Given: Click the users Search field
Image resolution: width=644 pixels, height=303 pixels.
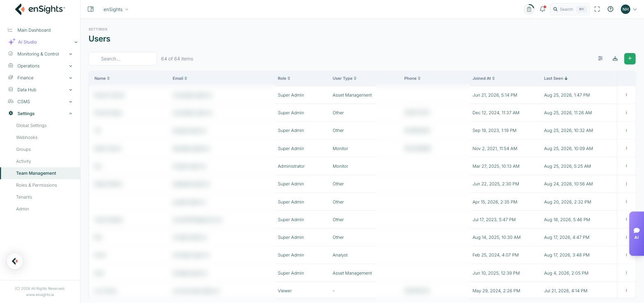Looking at the screenshot, I should (x=123, y=59).
